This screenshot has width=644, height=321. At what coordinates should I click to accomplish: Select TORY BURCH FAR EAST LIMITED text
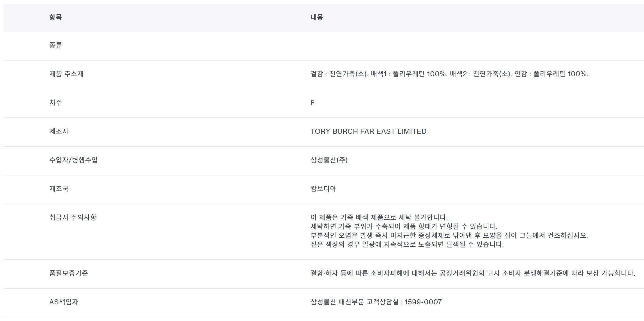coord(368,131)
